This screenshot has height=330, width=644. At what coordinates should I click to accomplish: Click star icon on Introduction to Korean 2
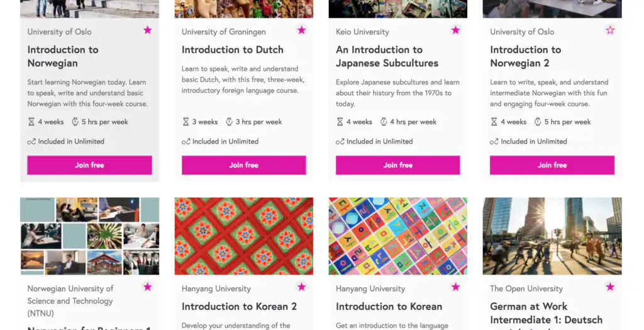[x=301, y=287]
